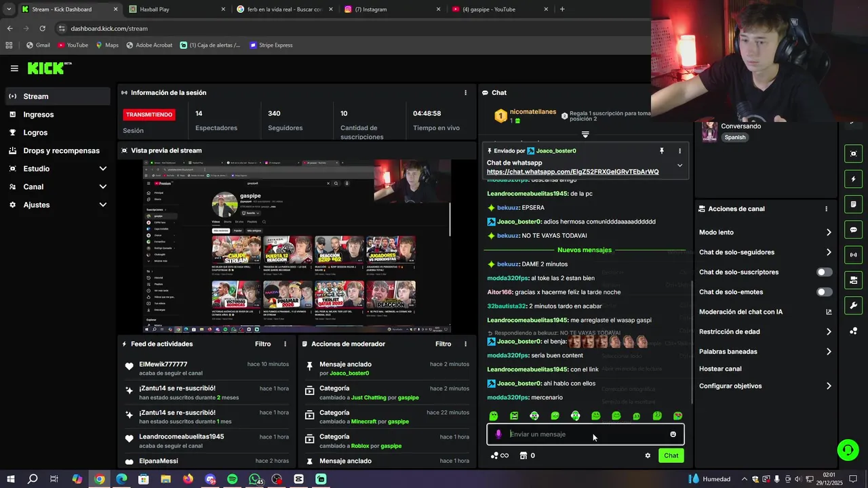Click the screen capture icon in right sidebar
The height and width of the screenshot is (488, 868).
853,154
